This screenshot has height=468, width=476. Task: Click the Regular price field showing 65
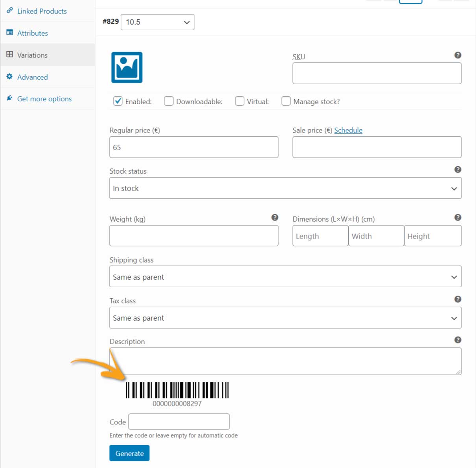coord(194,147)
